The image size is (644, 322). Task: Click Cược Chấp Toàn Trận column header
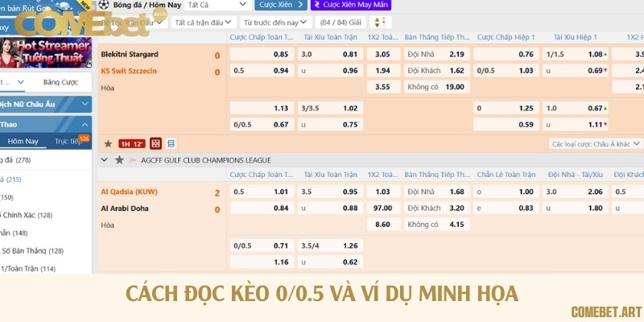[262, 37]
